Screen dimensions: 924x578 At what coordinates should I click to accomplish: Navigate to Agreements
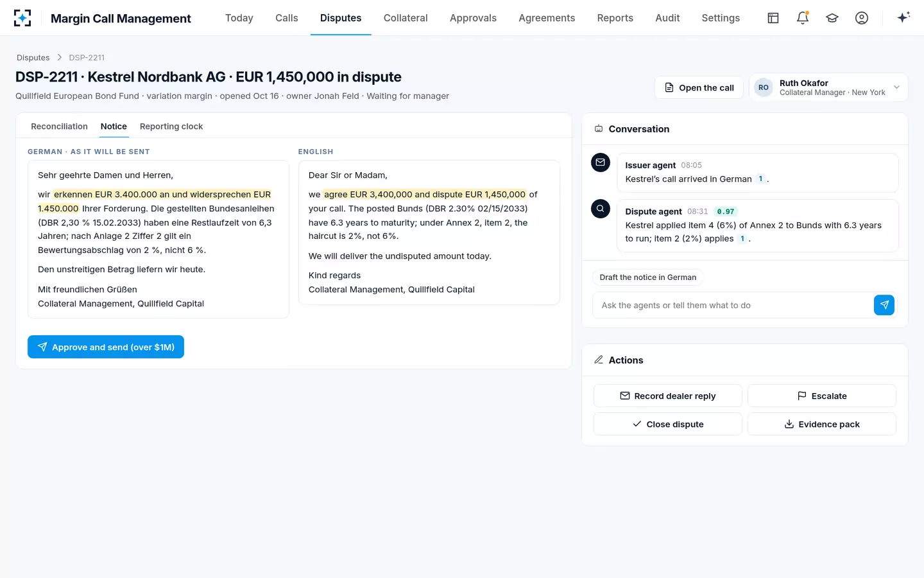coord(547,18)
